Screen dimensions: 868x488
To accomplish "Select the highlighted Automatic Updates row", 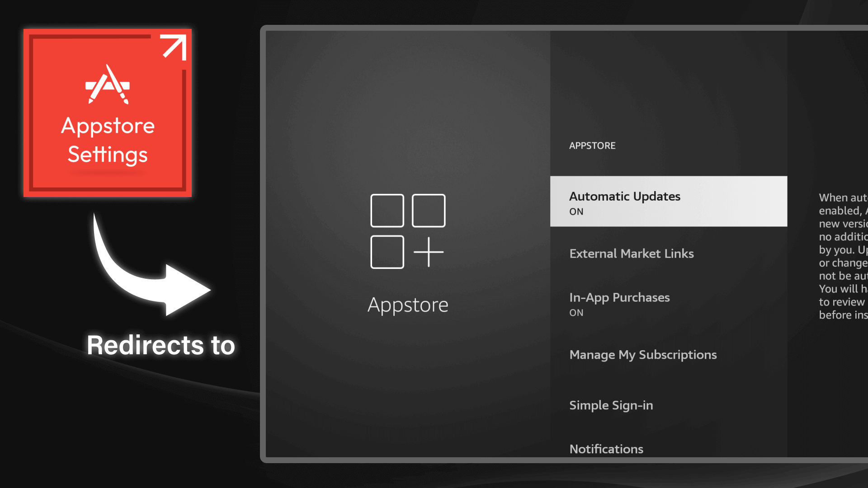I will pyautogui.click(x=668, y=202).
